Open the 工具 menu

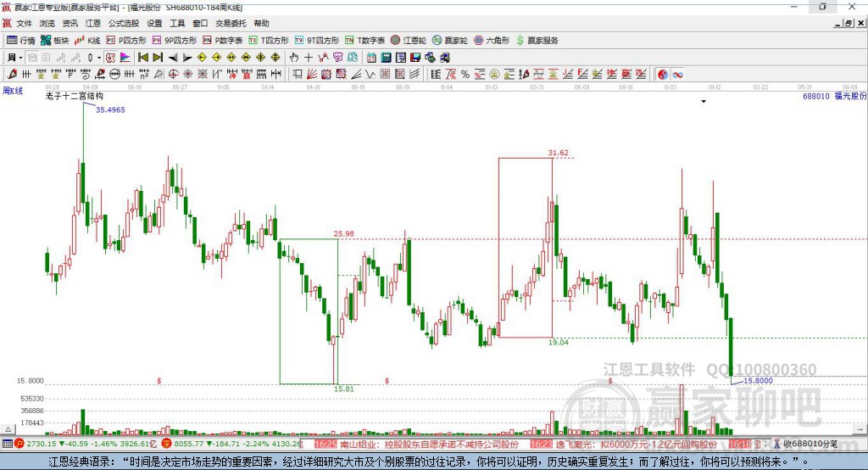click(177, 23)
